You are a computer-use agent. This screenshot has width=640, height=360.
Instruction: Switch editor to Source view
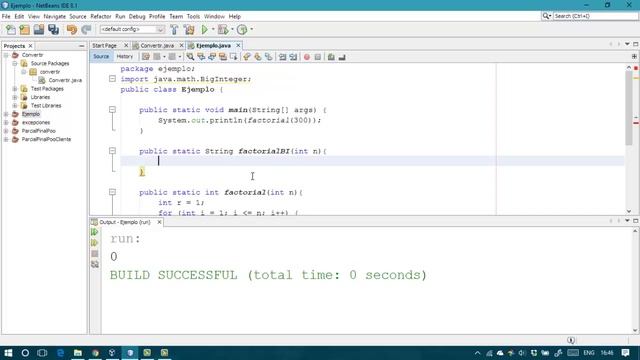click(x=101, y=57)
